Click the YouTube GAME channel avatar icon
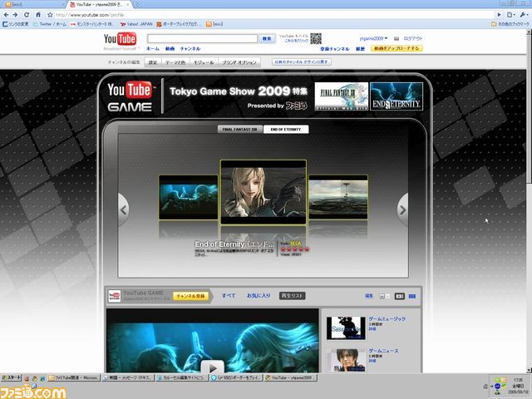Viewport: 532px width, 399px height. click(x=115, y=296)
